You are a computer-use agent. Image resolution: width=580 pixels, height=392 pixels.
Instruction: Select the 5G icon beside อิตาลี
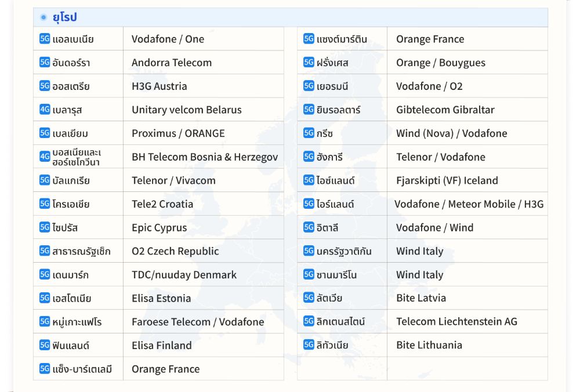[309, 227]
